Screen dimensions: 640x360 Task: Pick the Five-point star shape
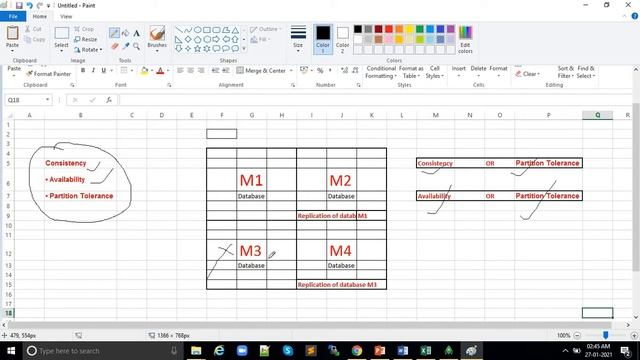[x=198, y=49]
